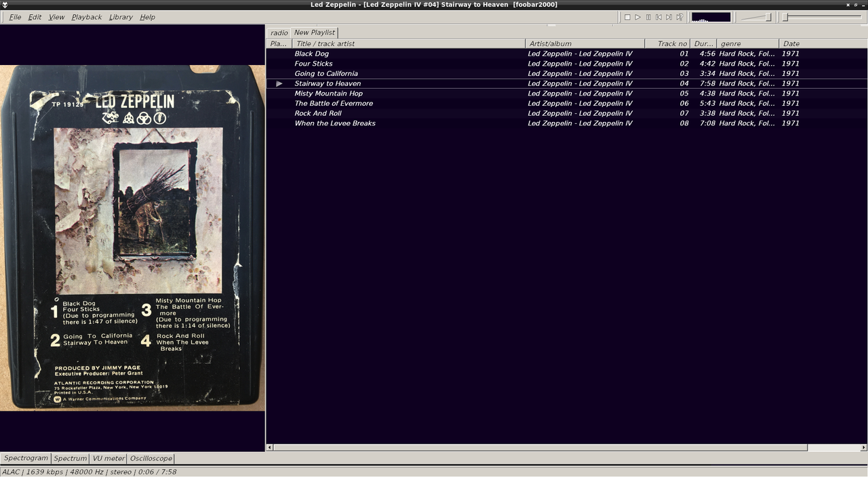This screenshot has height=477, width=868.
Task: Skip to previous track button
Action: [x=658, y=17]
